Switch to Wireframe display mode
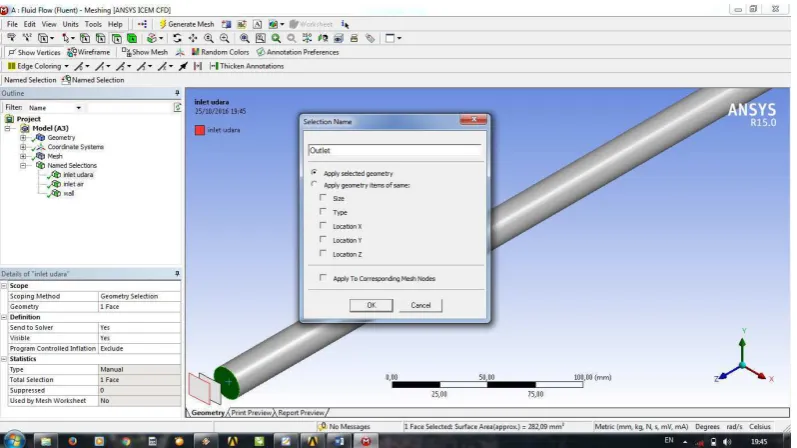 (88, 52)
